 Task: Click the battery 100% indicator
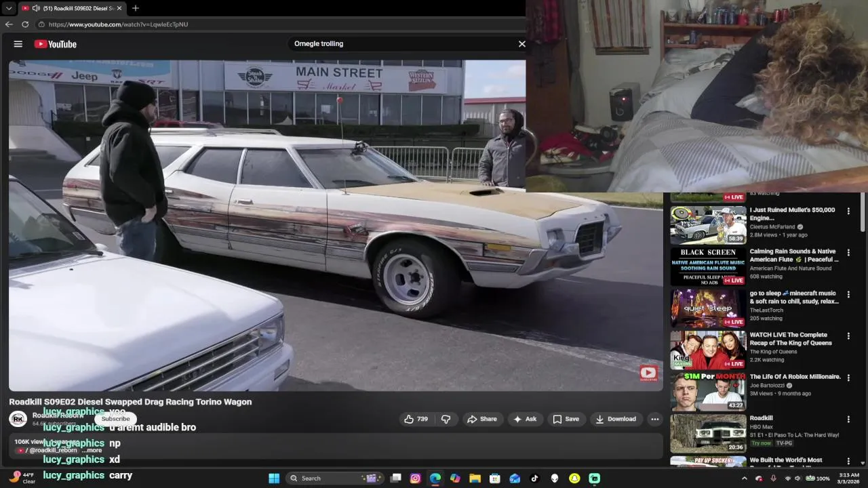point(819,478)
